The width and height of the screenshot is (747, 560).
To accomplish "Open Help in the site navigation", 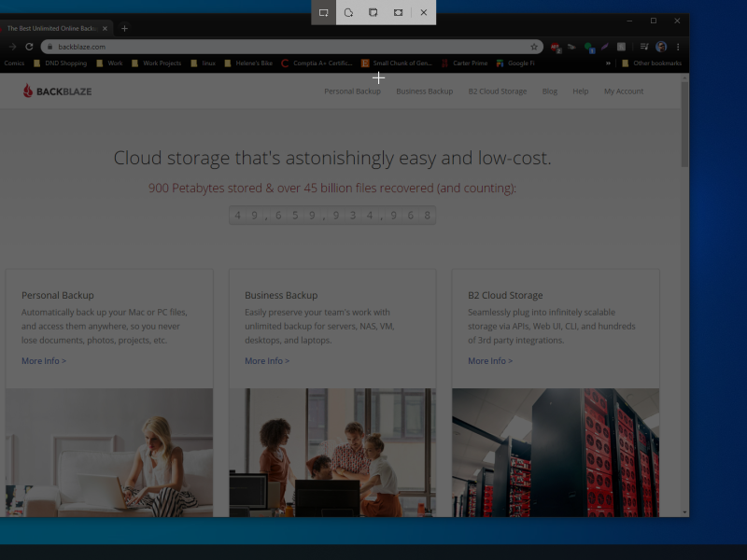I will click(x=580, y=91).
